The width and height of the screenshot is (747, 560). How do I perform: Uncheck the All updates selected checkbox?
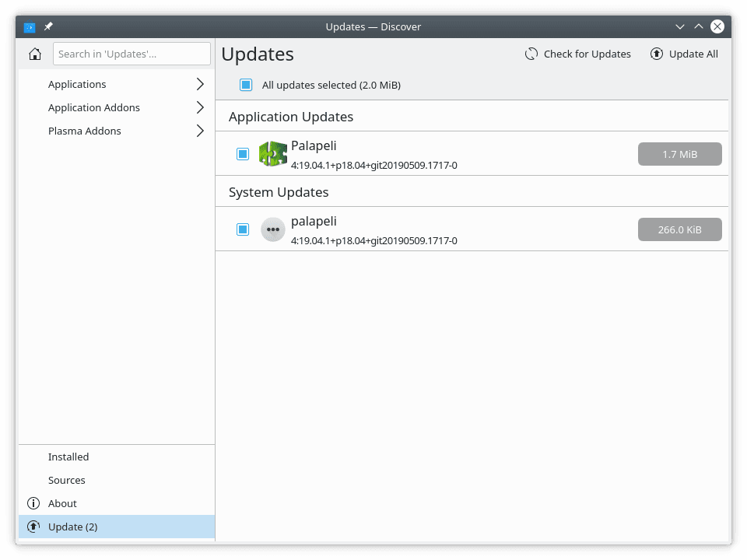[x=245, y=85]
